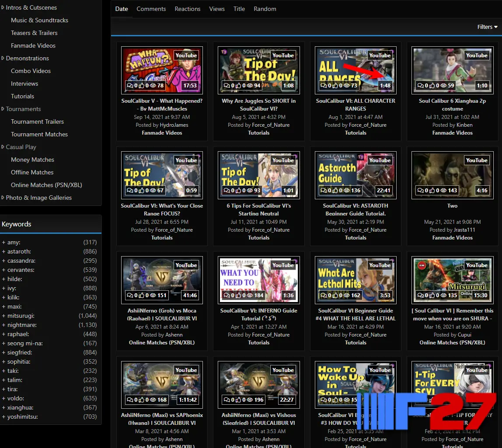This screenshot has height=448, width=502.
Task: Select the mitsurugi keyword
Action: click(21, 316)
